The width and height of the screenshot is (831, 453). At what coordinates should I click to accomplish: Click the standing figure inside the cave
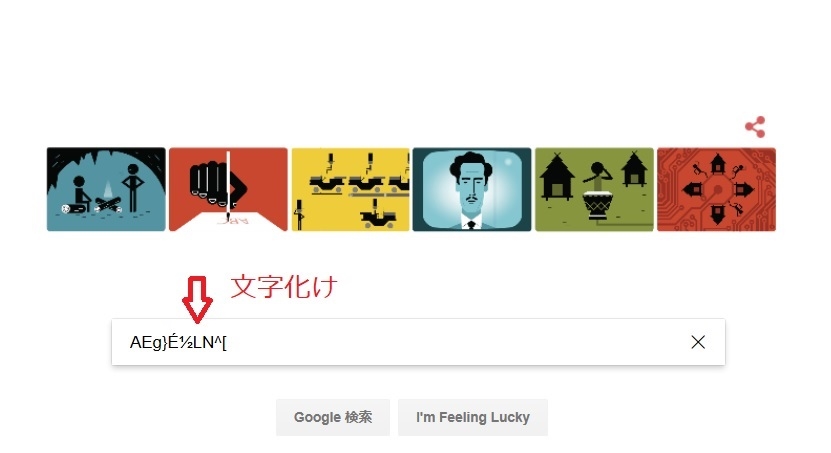tap(133, 188)
